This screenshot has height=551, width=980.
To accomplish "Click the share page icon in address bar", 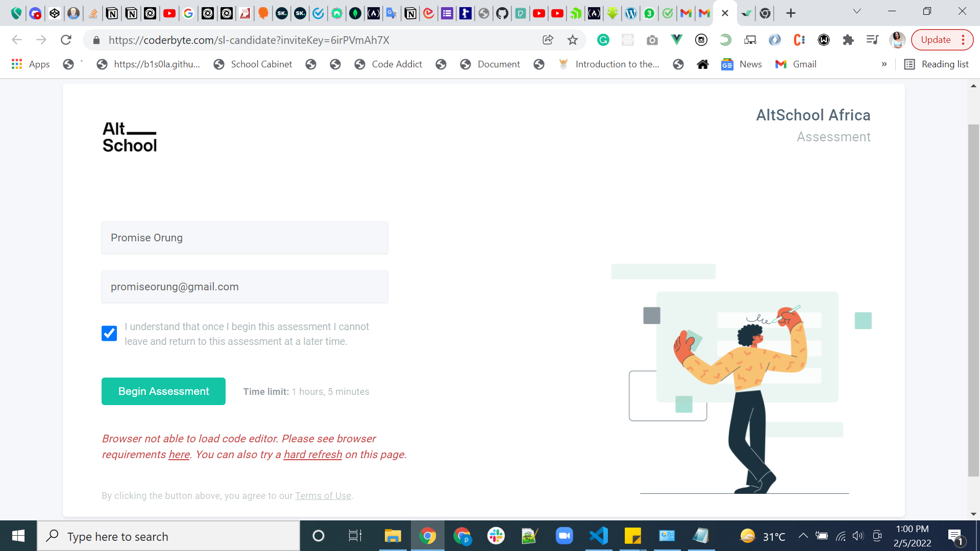I will (x=548, y=40).
